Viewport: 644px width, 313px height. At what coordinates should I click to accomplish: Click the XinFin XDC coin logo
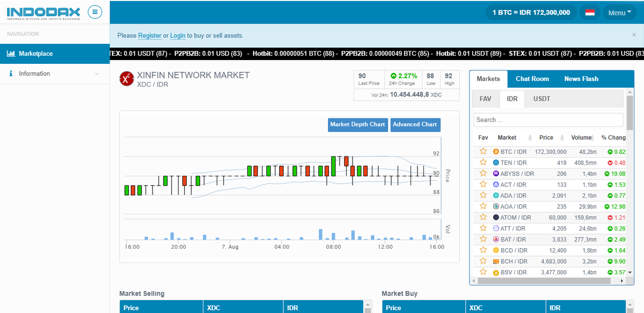click(x=127, y=78)
